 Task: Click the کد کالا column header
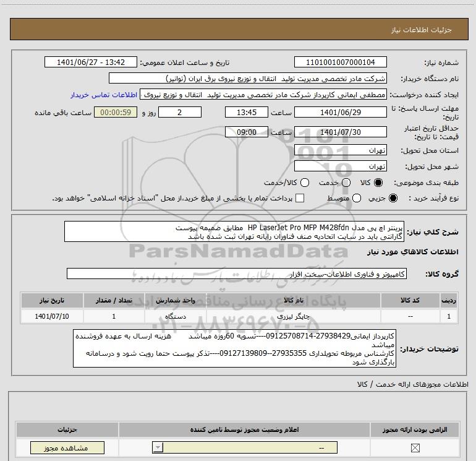pos(410,300)
